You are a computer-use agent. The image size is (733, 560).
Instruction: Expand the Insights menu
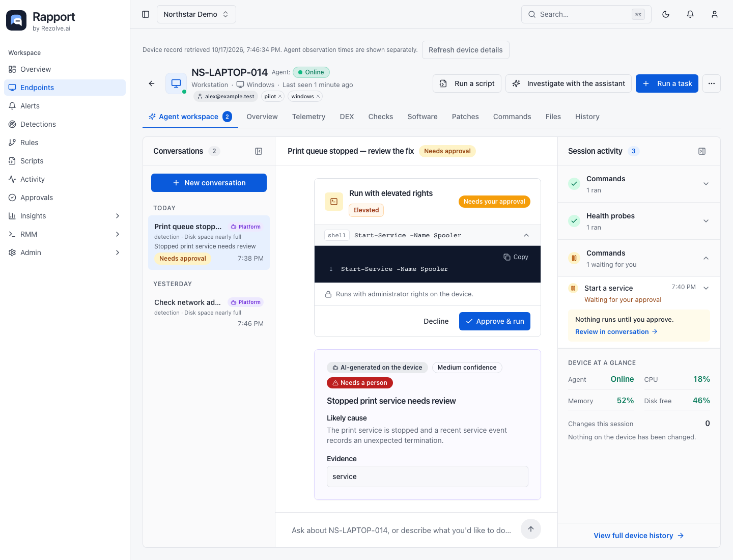pyautogui.click(x=65, y=216)
